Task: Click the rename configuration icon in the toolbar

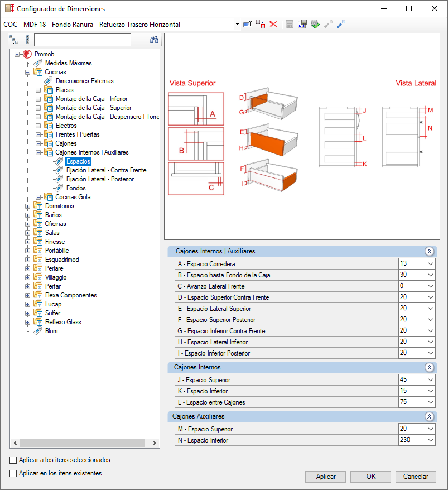Action: 247,25
